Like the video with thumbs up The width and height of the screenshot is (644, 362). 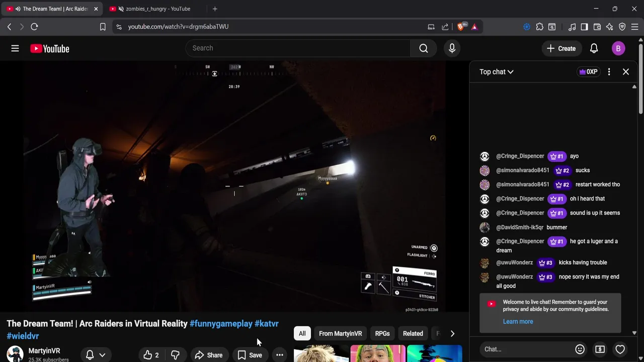150,355
